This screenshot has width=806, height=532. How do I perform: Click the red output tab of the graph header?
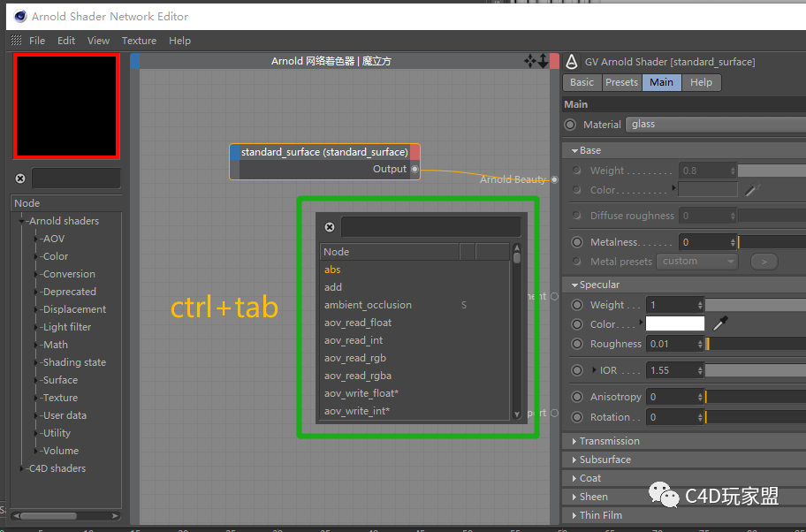pos(554,61)
